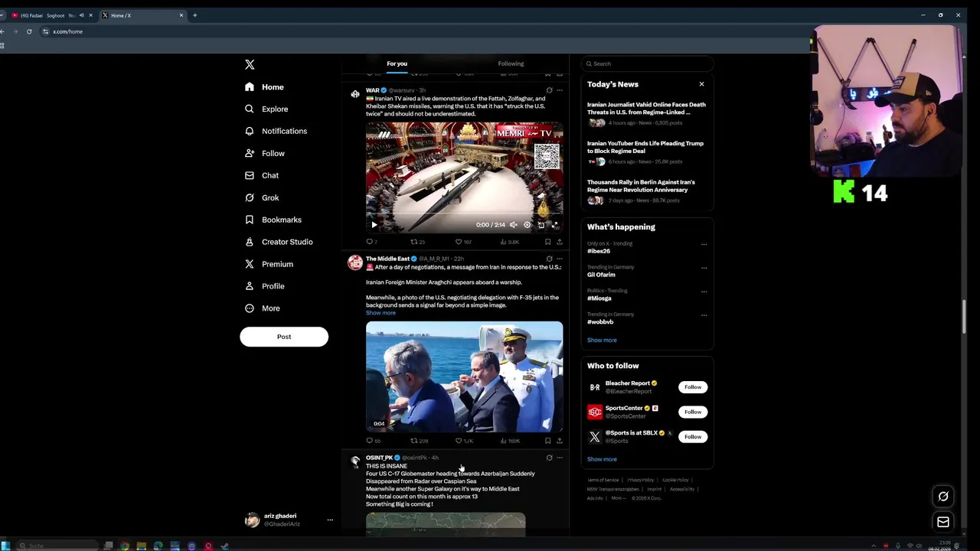Click Show more on The Middle East post
980x551 pixels.
click(381, 313)
